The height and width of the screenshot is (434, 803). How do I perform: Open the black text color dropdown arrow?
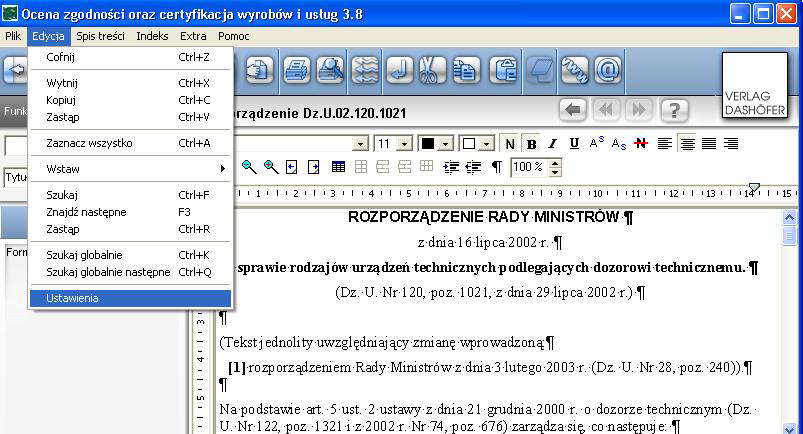coord(446,144)
